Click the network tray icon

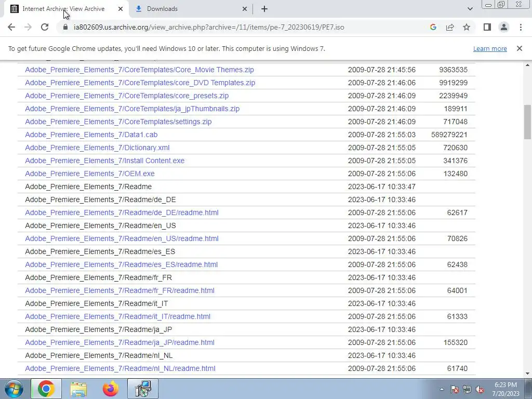click(x=467, y=390)
